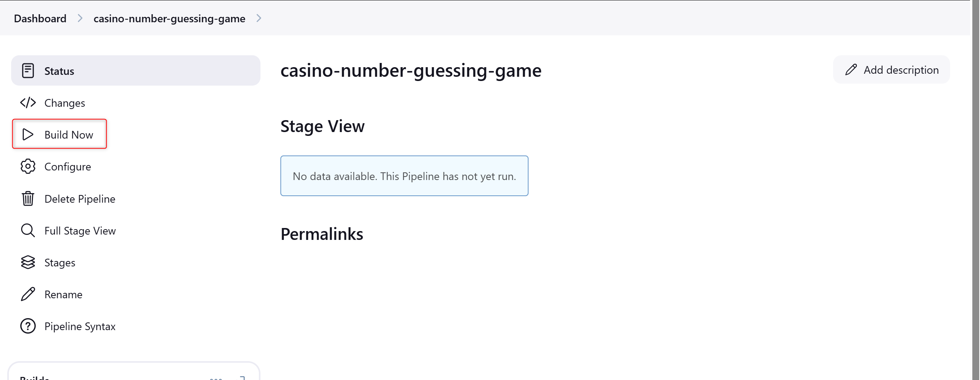Open casino-number-guessing-game breadcrumb link
This screenshot has width=980, height=380.
tap(170, 18)
